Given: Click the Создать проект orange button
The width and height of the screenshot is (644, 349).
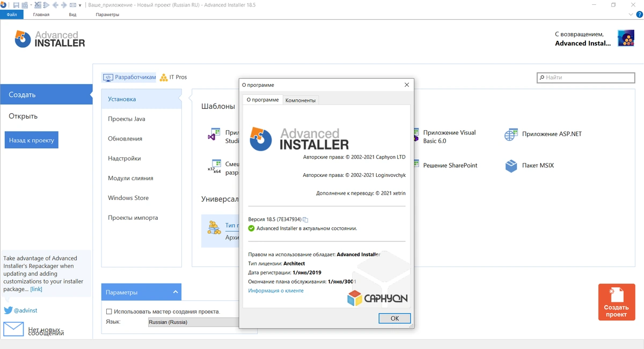Looking at the screenshot, I should point(616,302).
